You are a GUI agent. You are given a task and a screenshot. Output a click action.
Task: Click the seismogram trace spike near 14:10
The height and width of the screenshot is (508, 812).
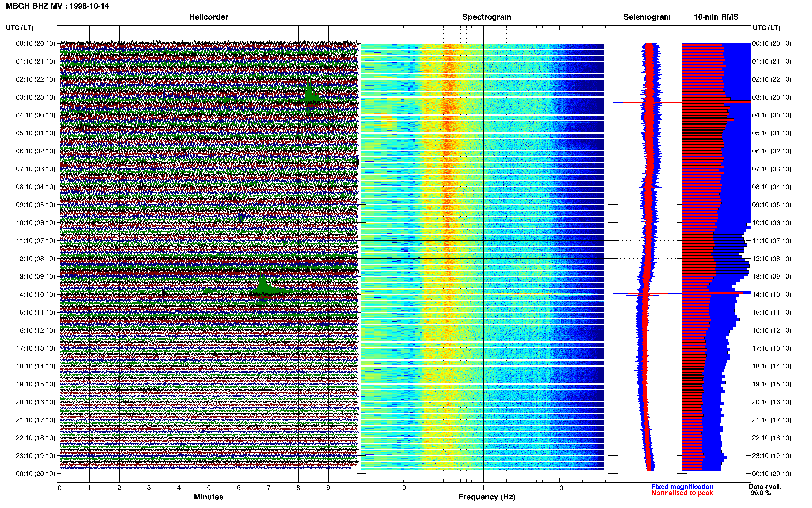pyautogui.click(x=647, y=294)
